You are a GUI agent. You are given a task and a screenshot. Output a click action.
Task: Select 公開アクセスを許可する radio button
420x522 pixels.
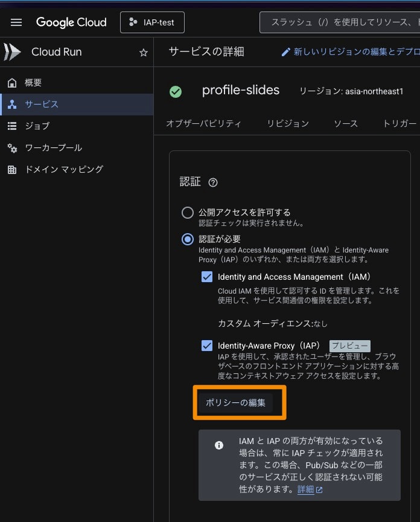click(188, 213)
